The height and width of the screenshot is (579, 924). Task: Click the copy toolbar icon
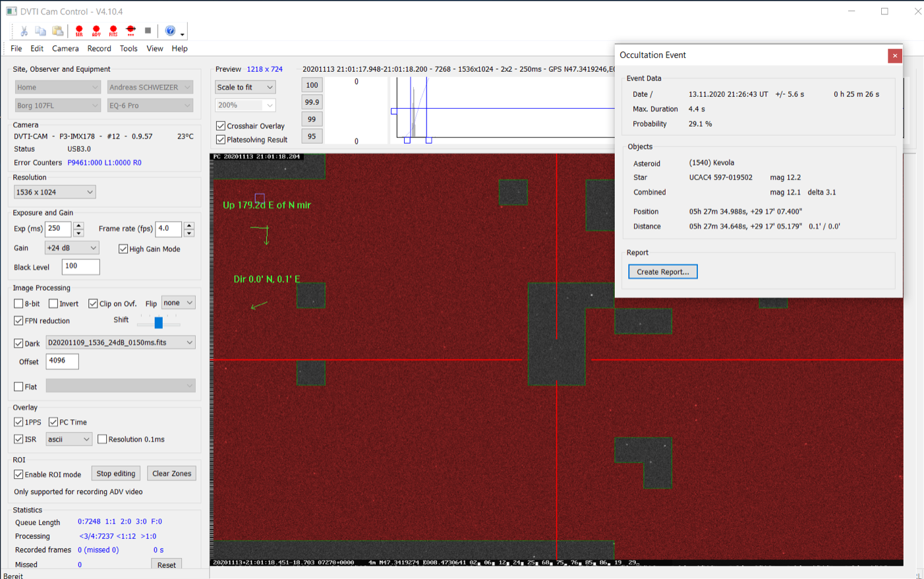tap(41, 31)
